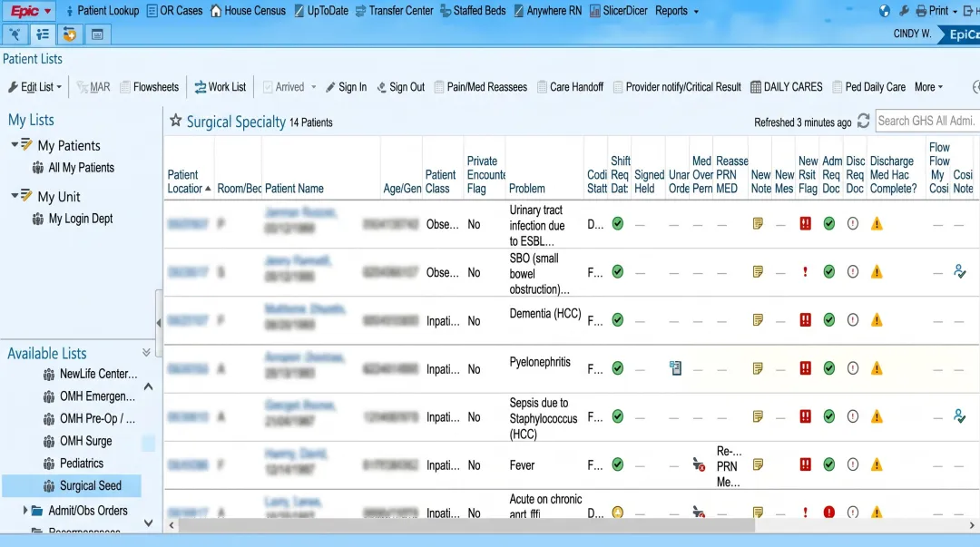
Task: Collapse the My Patients tree node
Action: coord(15,145)
